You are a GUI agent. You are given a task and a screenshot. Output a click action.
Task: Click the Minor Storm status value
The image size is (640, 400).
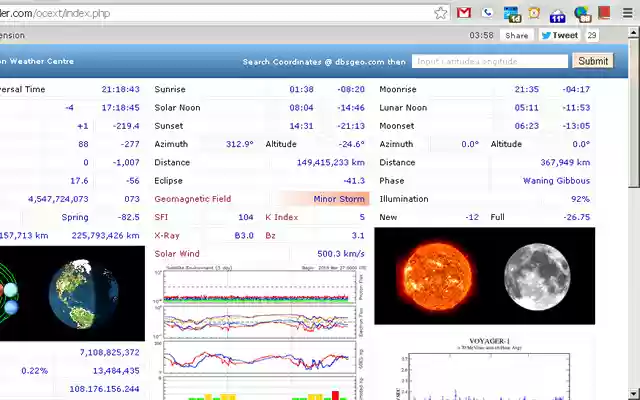coord(339,199)
